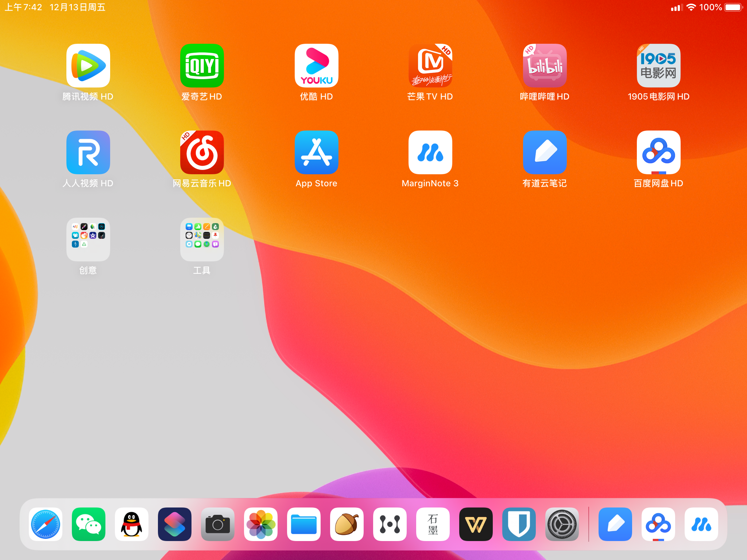Image resolution: width=747 pixels, height=560 pixels.
Task: Tap the 有道云笔记 home screen icon
Action: point(545,152)
